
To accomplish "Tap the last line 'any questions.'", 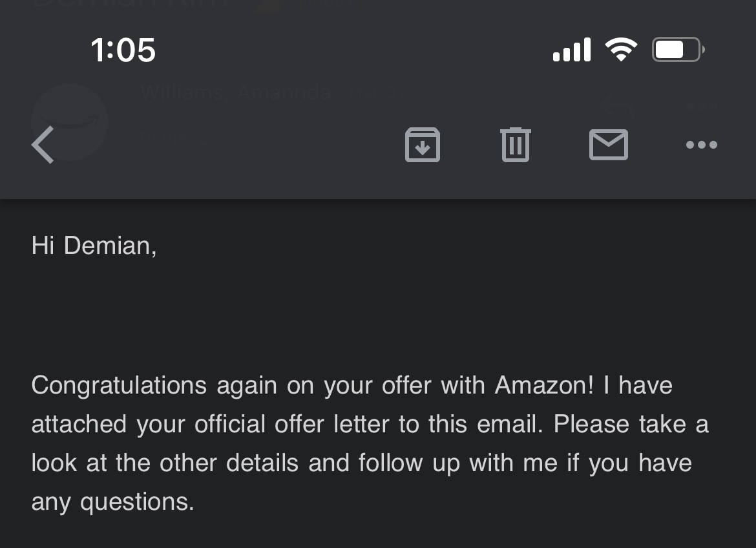I will coord(113,502).
